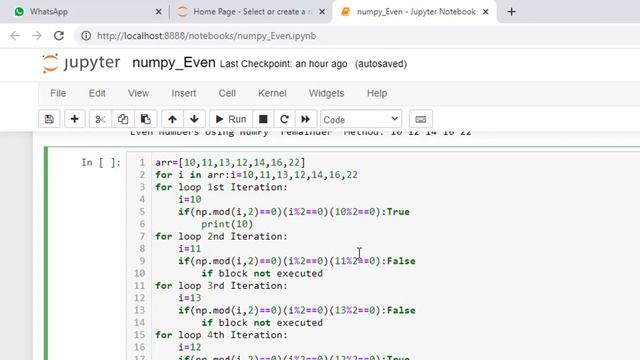The height and width of the screenshot is (360, 640).
Task: Click the line 'for loop 3rd Iteration:'
Action: (221, 286)
